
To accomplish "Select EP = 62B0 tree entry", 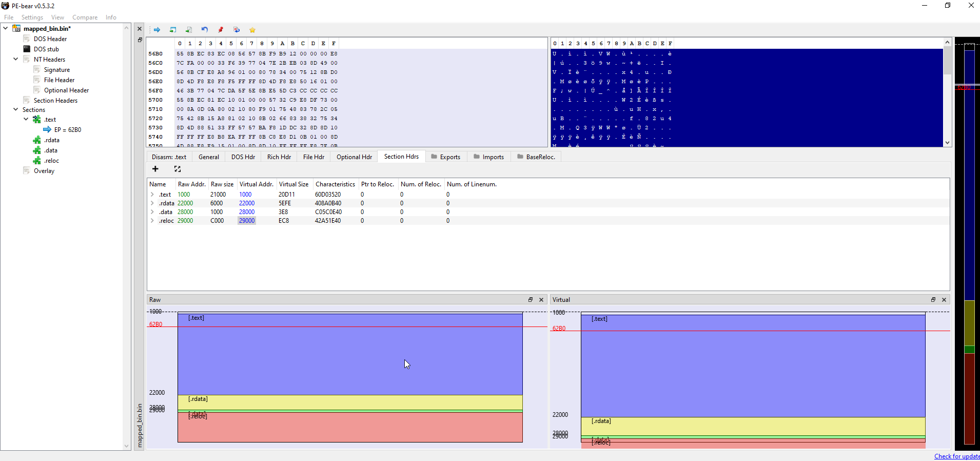I will (x=68, y=129).
